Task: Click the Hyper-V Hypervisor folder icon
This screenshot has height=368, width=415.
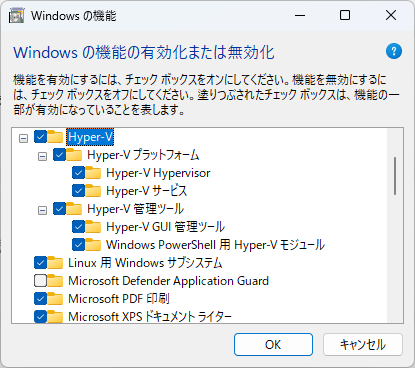Action: (93, 173)
